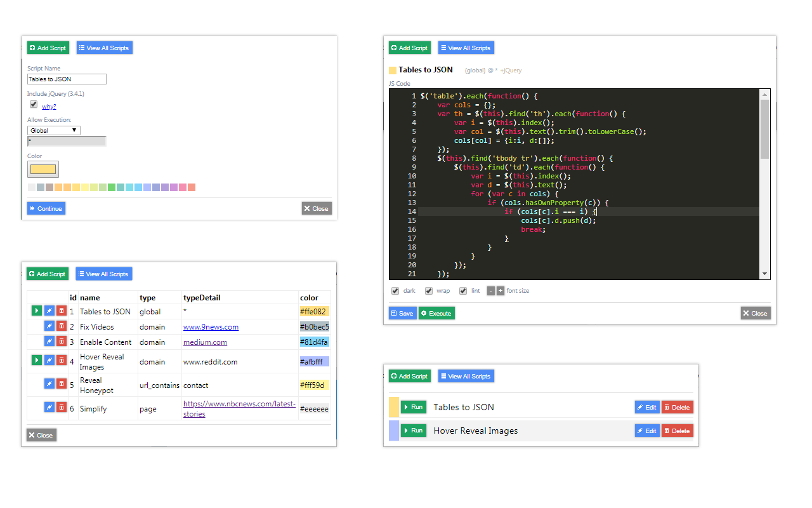Click View All Scripts in the run list panel
Image resolution: width=812 pixels, height=508 pixels.
466,376
